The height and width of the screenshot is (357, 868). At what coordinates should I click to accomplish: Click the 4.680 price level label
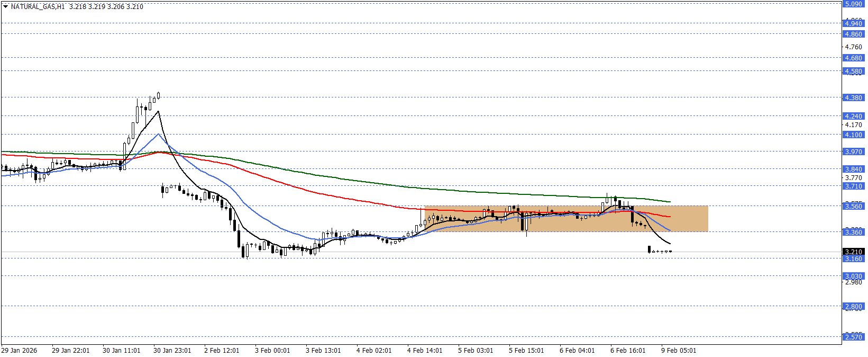pos(853,58)
